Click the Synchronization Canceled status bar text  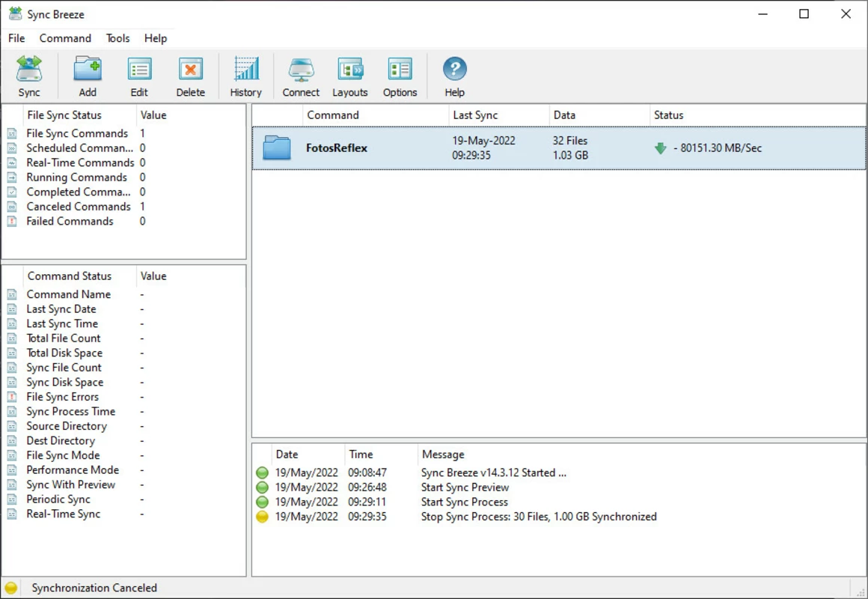(94, 588)
